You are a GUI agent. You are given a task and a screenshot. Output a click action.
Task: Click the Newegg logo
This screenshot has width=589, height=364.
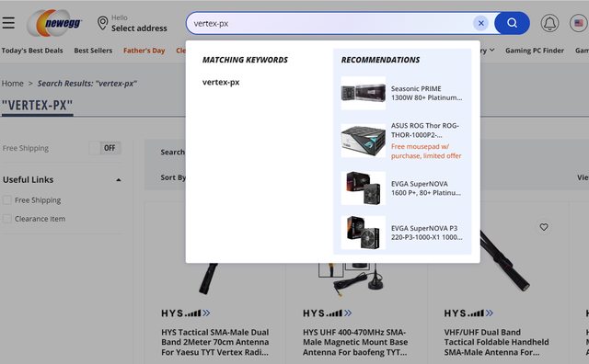pos(54,23)
